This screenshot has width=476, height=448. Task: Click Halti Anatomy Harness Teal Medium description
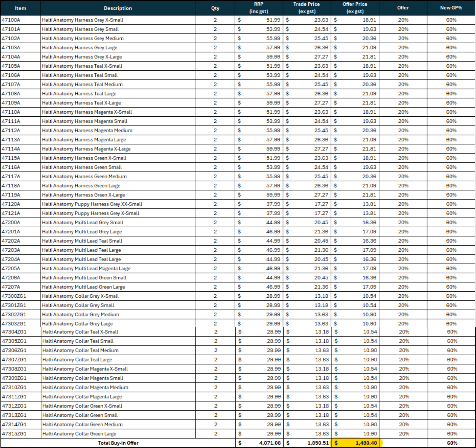(82, 84)
